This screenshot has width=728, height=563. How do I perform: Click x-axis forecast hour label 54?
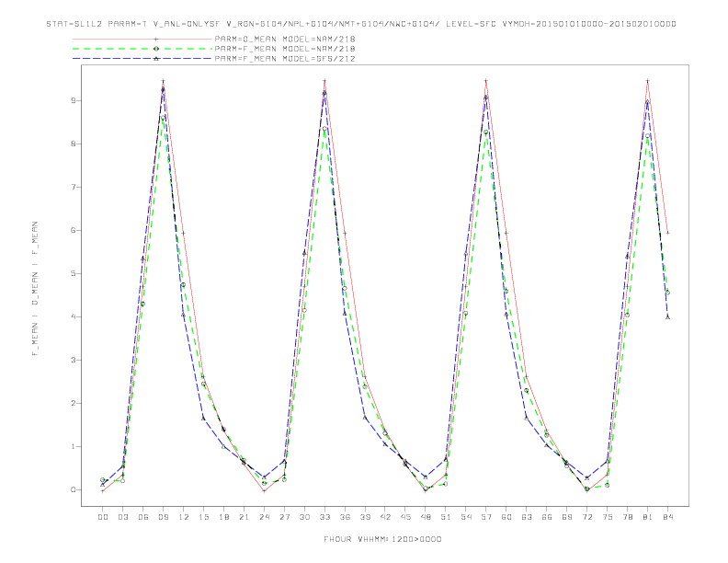pos(466,517)
